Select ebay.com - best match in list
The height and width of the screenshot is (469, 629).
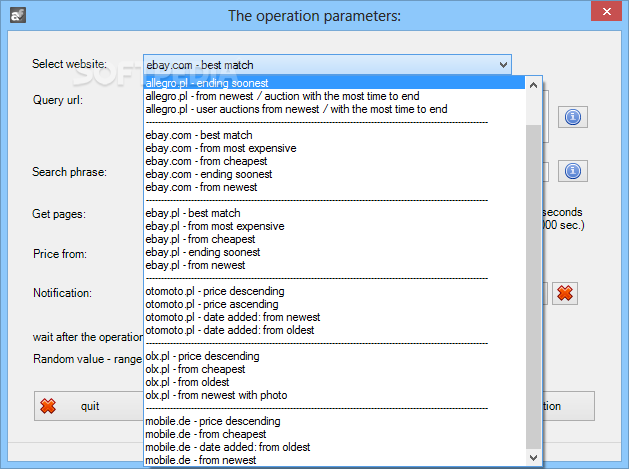tap(334, 135)
